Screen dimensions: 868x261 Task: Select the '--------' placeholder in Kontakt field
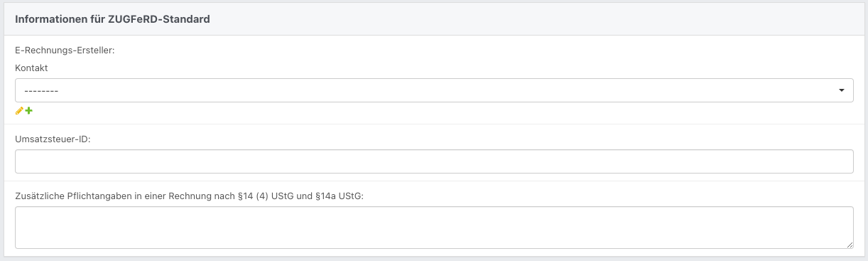(x=40, y=91)
